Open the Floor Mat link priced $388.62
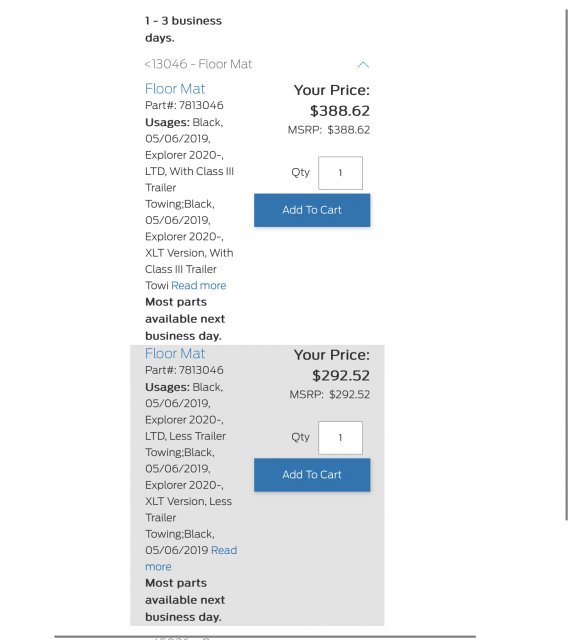 (x=175, y=89)
